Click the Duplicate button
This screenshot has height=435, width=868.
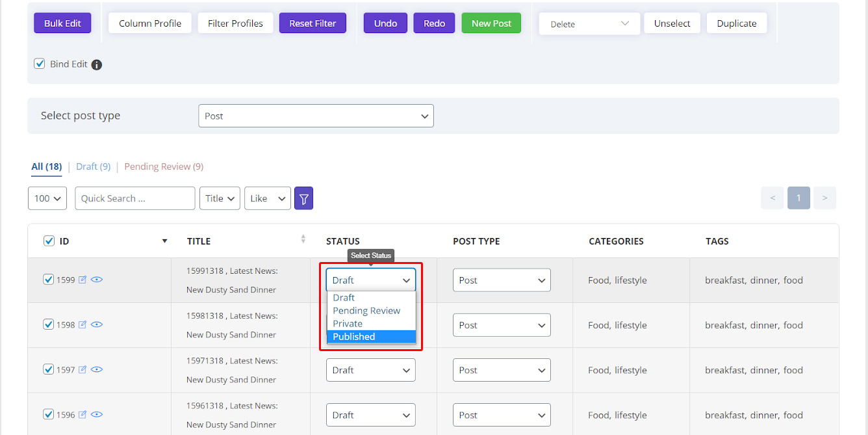pos(737,23)
